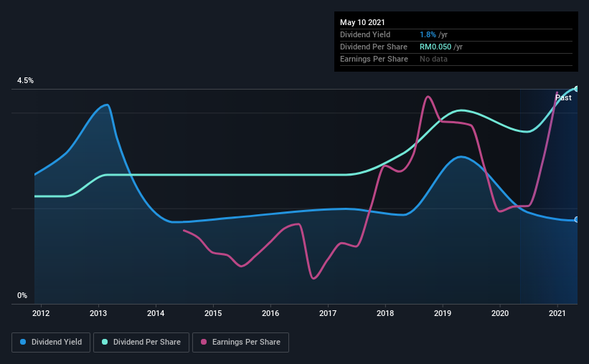Click the 2018 x-axis label
589x364 pixels.
[x=385, y=313]
